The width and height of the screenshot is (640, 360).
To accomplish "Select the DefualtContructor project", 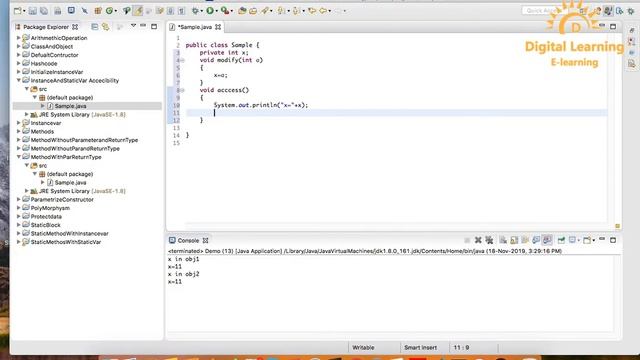I will [x=54, y=55].
